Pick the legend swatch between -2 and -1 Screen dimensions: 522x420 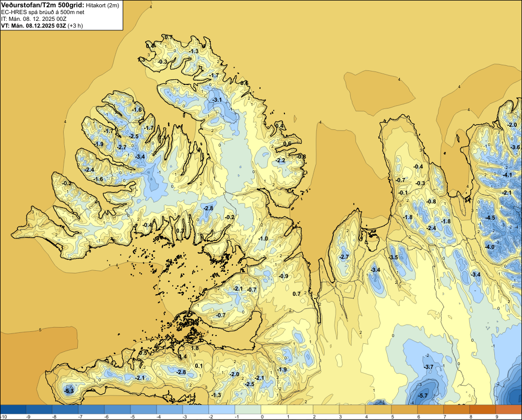click(x=222, y=409)
